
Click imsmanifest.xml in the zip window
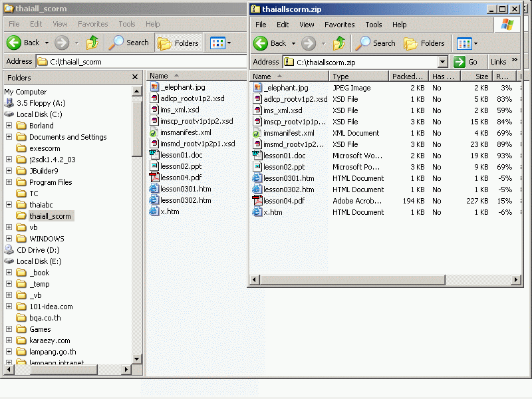tap(288, 133)
